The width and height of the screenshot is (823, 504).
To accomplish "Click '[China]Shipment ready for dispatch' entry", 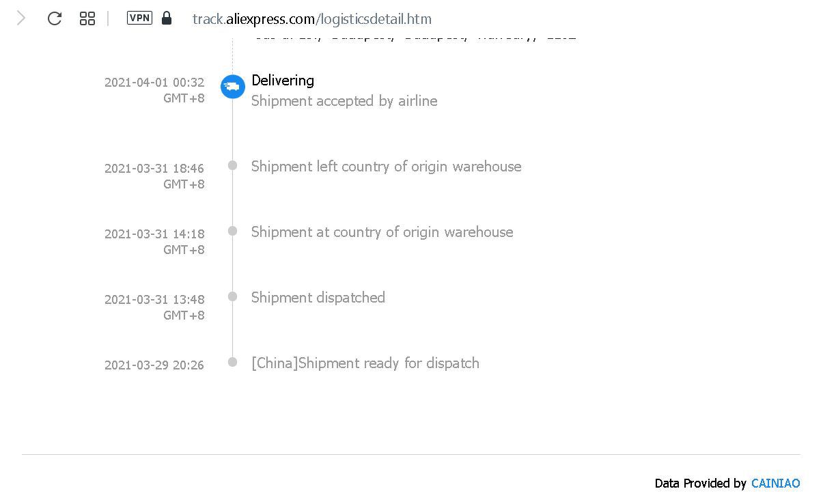I will (365, 363).
